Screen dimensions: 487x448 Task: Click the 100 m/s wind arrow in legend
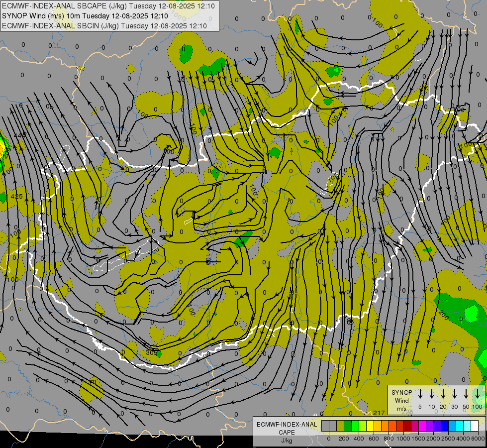pyautogui.click(x=478, y=394)
